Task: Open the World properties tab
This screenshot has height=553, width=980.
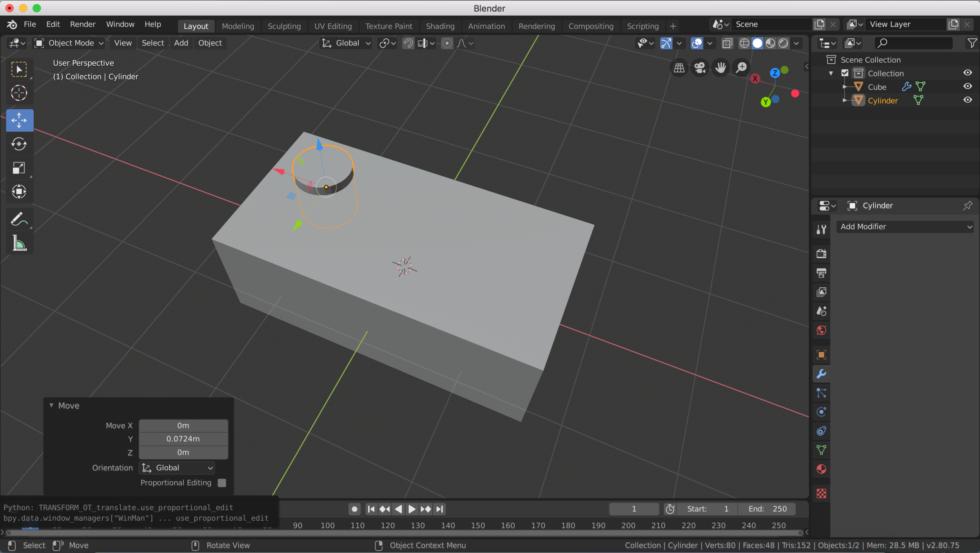Action: (x=821, y=330)
